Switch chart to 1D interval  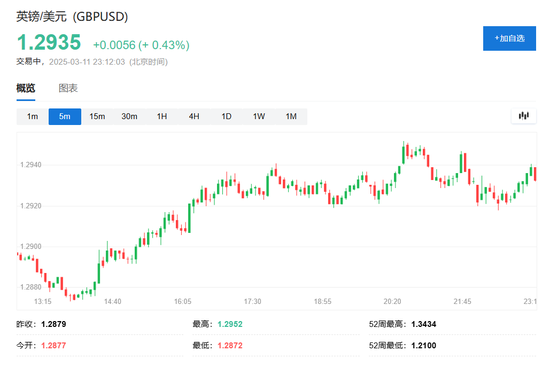226,116
